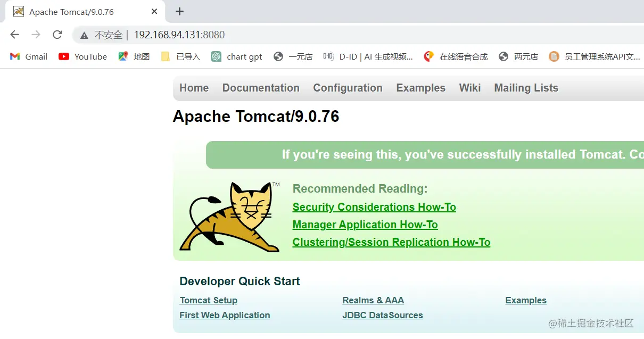Open Documentation in Tomcat navigation
The width and height of the screenshot is (644, 339).
tap(261, 88)
